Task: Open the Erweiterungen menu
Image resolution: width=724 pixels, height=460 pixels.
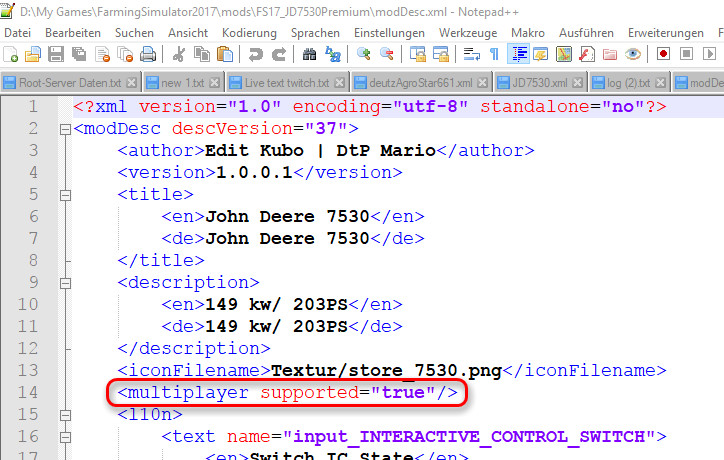Action: pyautogui.click(x=666, y=33)
